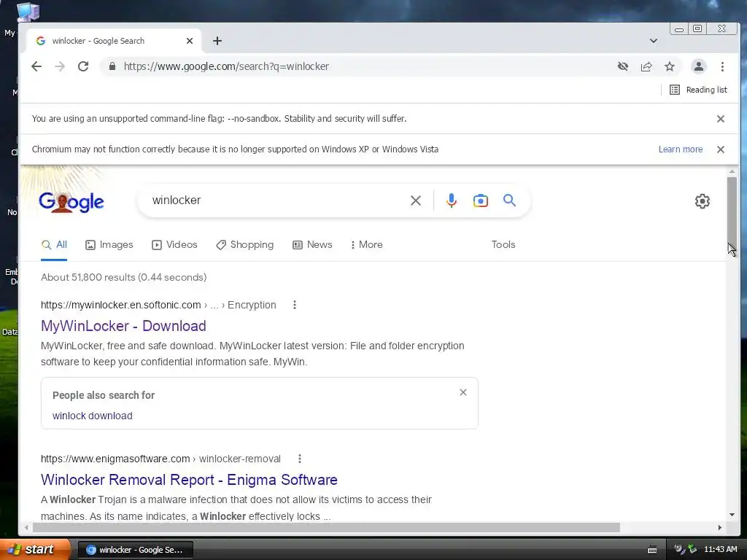The height and width of the screenshot is (560, 747).
Task: Click the scroll right arrow
Action: coord(720,528)
